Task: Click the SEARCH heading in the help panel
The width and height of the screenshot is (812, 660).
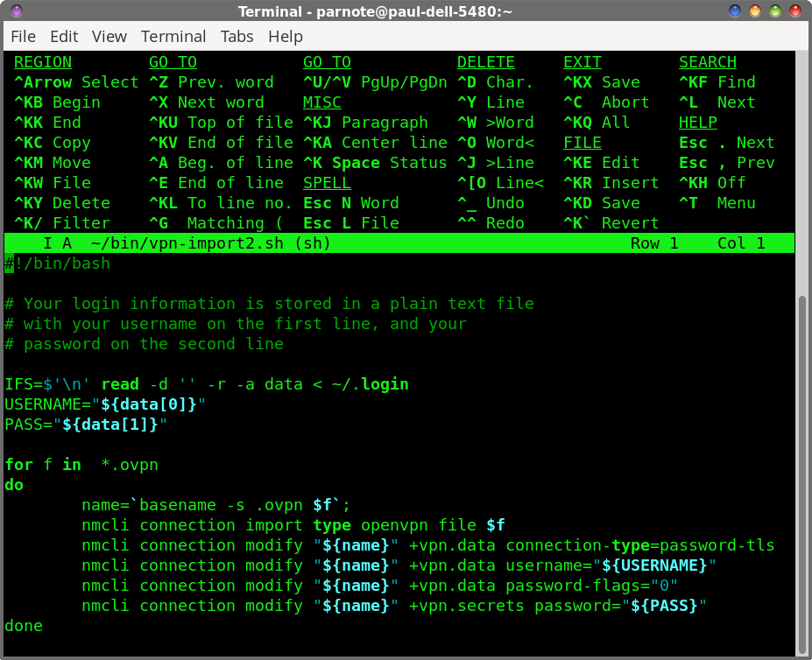Action: pyautogui.click(x=707, y=62)
